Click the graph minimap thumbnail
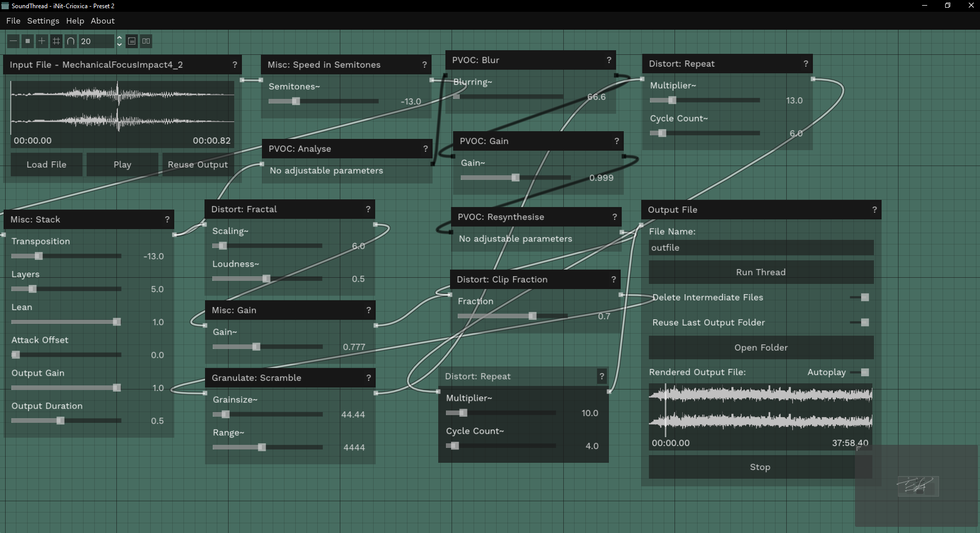 [916, 486]
